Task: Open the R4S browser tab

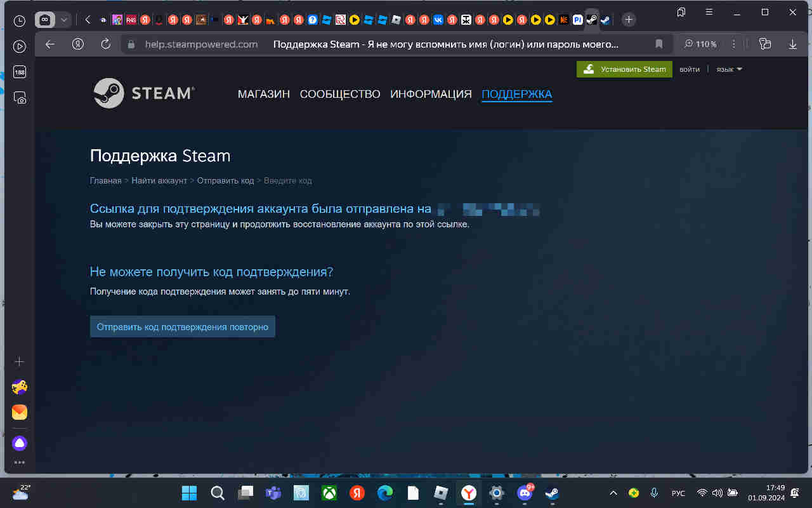Action: tap(131, 20)
